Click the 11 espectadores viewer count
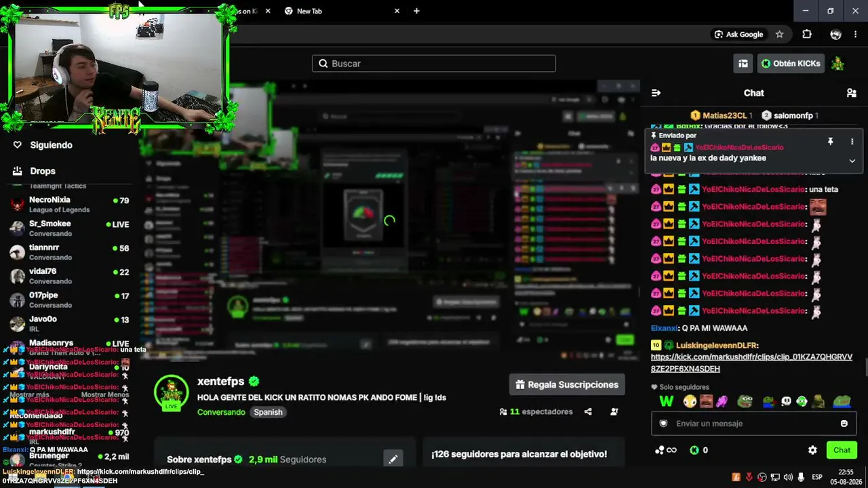 [x=536, y=411]
